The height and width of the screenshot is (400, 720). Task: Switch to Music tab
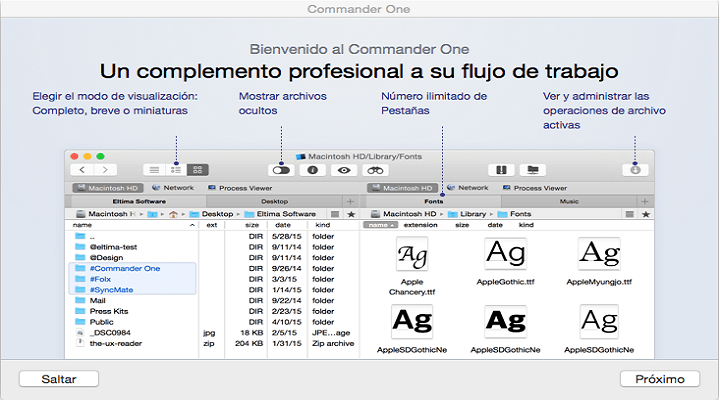(x=569, y=201)
